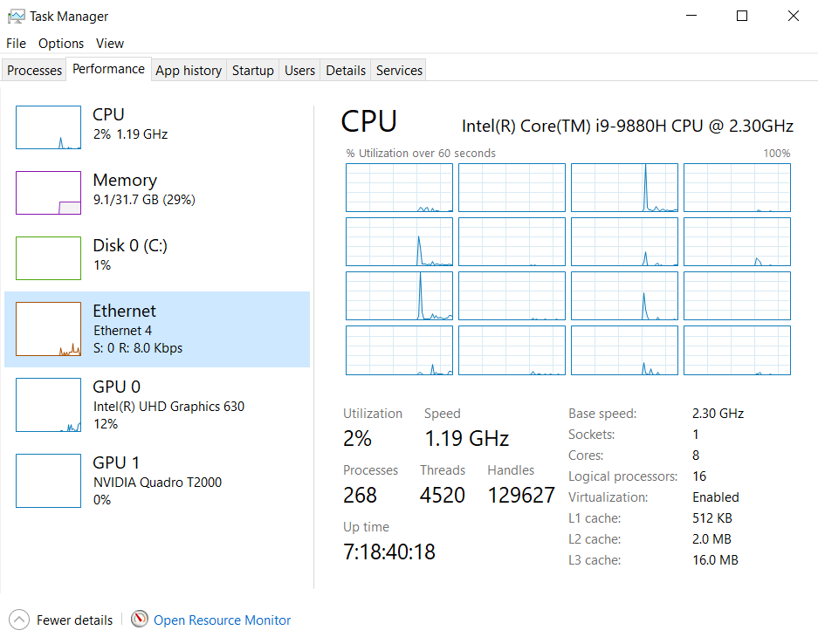This screenshot has width=818, height=644.
Task: Select the GPU 0 Intel UHD Graphics item
Action: point(157,405)
